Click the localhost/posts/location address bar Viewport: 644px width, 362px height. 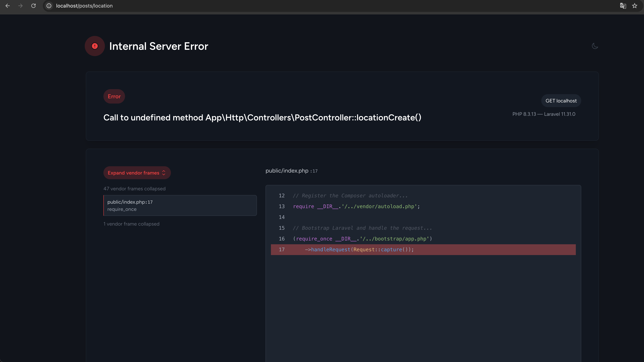pyautogui.click(x=84, y=6)
